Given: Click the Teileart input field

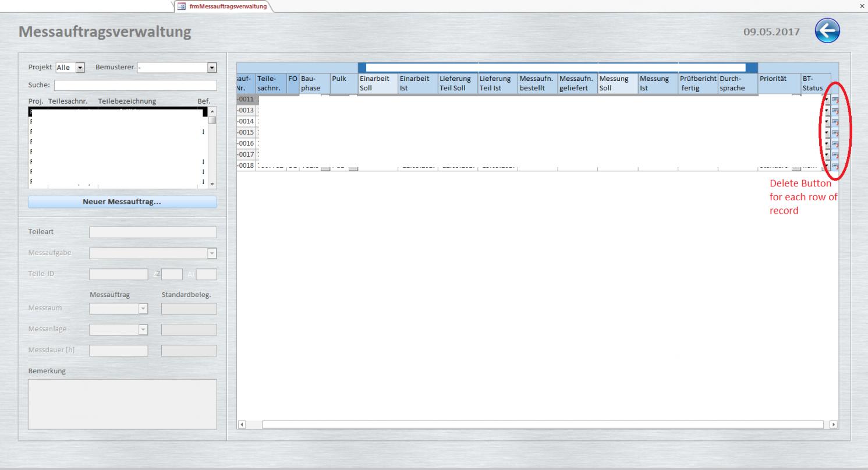Looking at the screenshot, I should pyautogui.click(x=153, y=232).
